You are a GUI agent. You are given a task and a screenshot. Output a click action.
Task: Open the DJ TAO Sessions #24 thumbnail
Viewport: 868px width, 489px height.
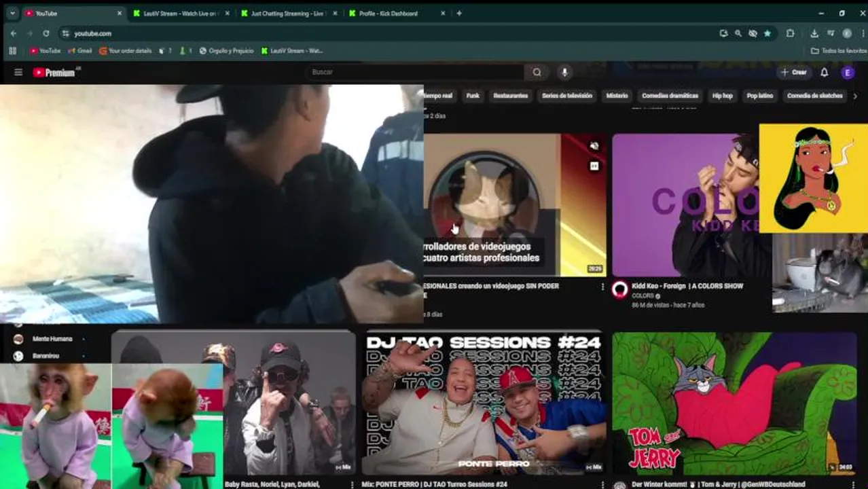(483, 403)
